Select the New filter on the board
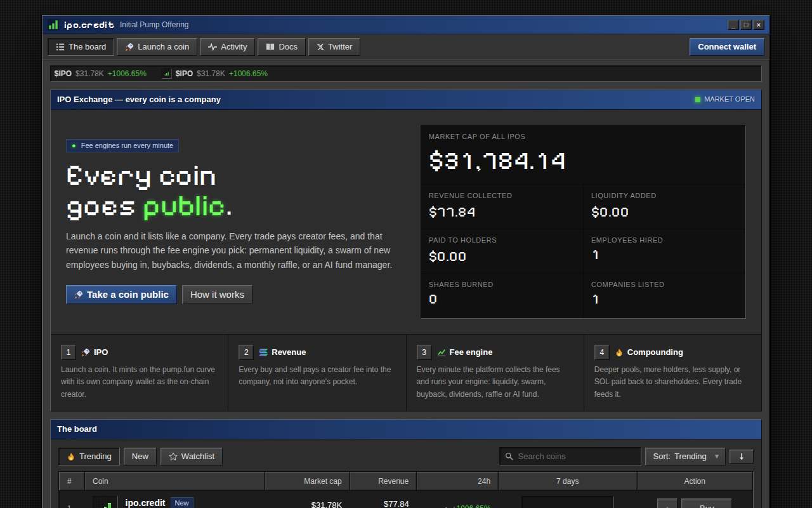 click(x=140, y=457)
